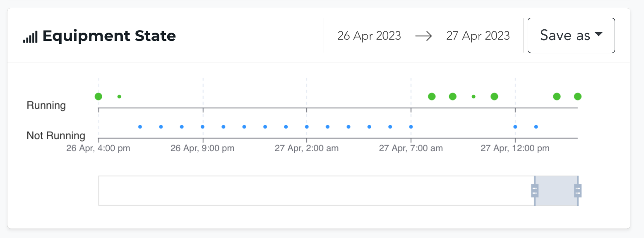Screen dimensions: 644x238
Task: Click the arrow between the two dates
Action: [x=423, y=36]
